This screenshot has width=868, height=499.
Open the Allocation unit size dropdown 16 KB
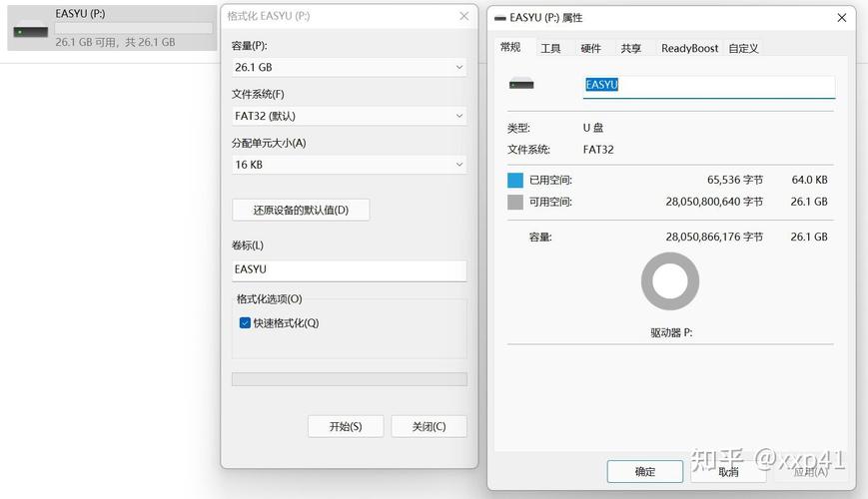pos(349,165)
